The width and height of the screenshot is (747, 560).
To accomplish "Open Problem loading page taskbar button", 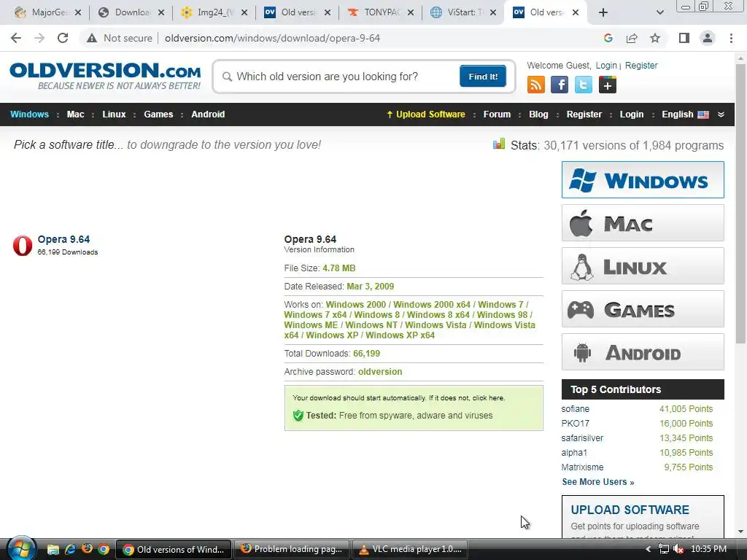I will point(292,549).
